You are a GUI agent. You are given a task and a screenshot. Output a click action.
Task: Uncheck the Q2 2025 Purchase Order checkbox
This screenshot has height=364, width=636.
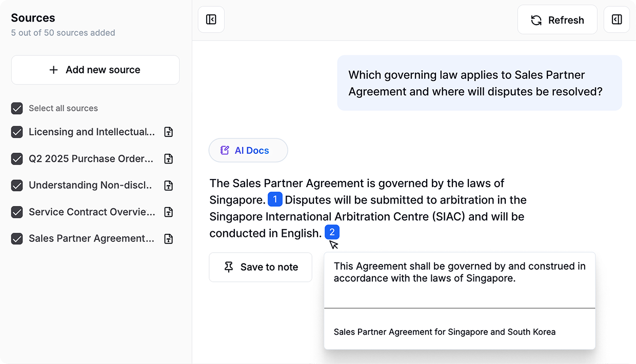pos(17,159)
